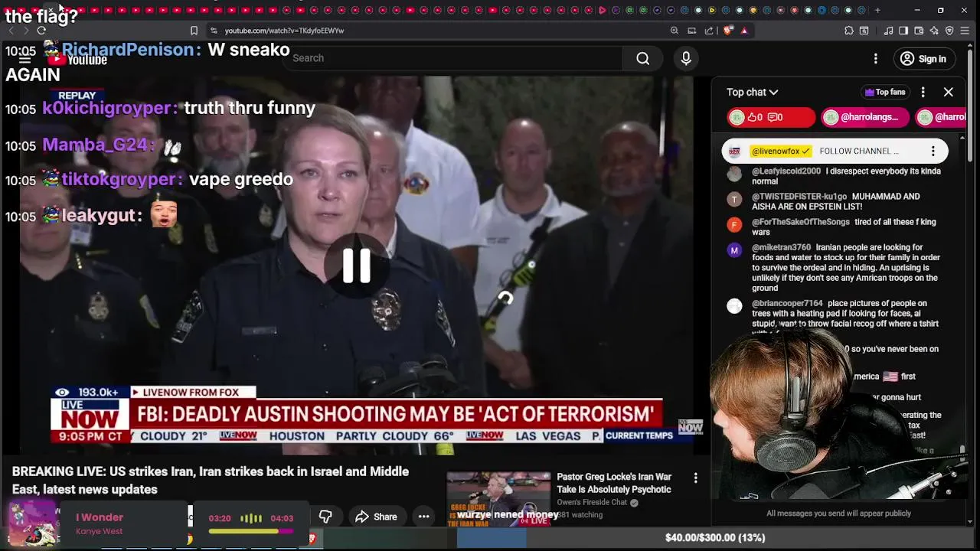
Task: Expand the Top chat dropdown
Action: tap(753, 92)
